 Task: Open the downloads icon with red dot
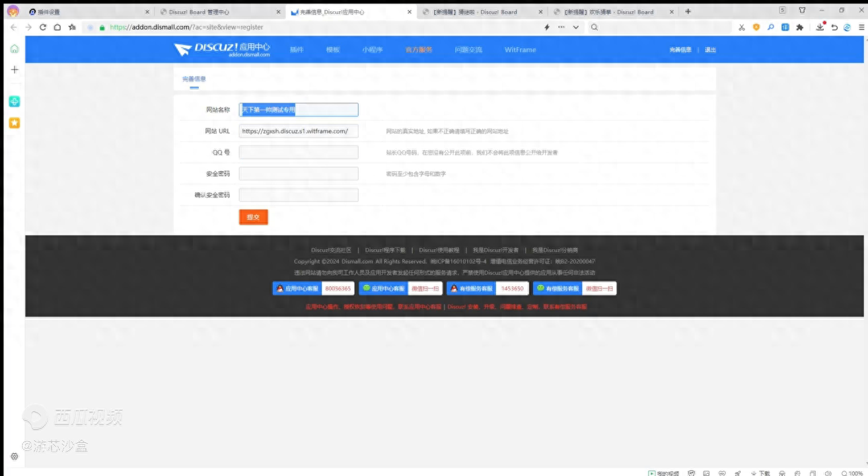(x=820, y=27)
